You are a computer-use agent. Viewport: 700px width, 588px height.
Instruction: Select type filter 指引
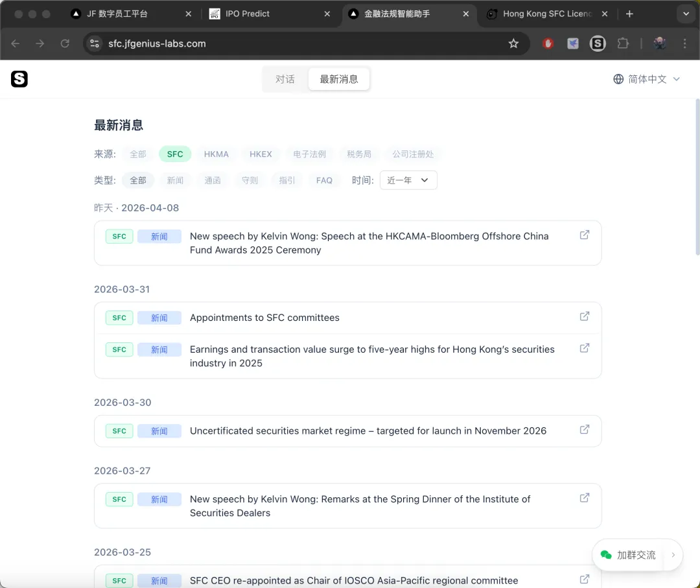[287, 180]
